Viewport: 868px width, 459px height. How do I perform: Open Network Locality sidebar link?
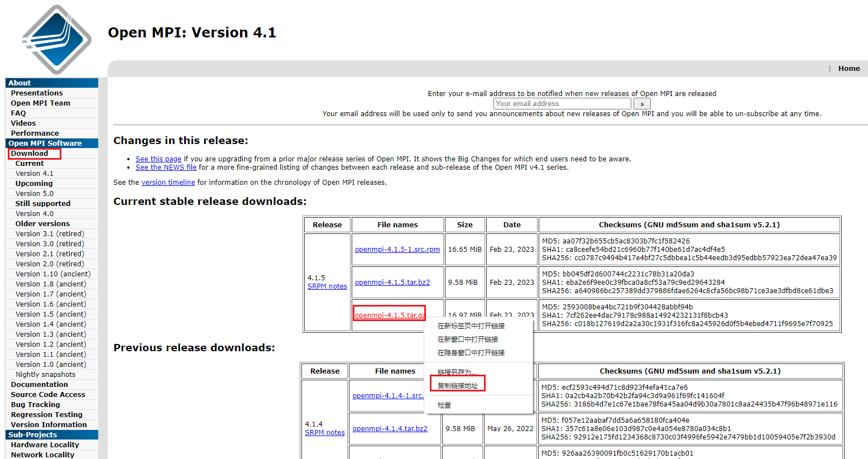(43, 455)
